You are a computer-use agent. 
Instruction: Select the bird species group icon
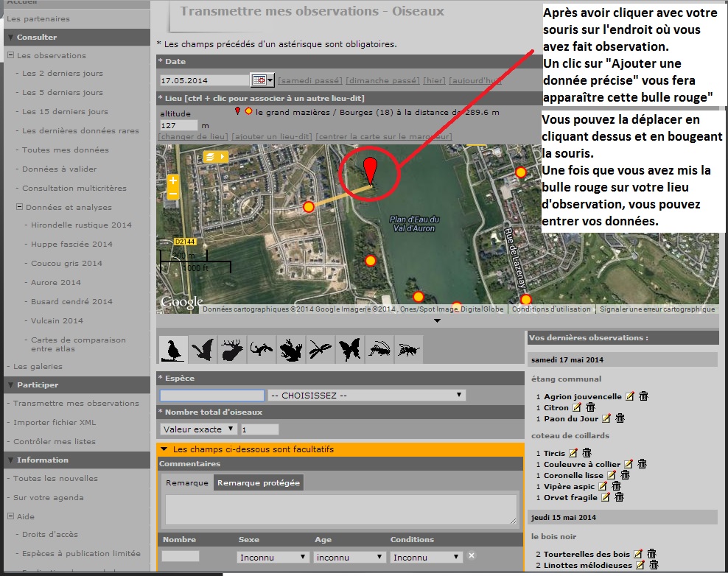173,349
